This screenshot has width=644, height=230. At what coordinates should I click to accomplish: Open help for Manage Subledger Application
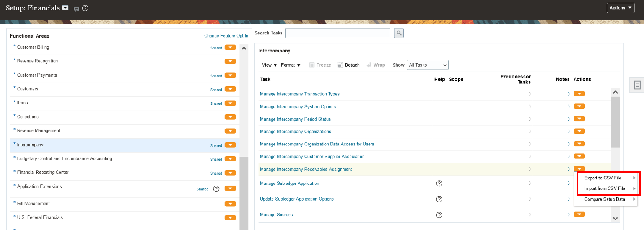(x=439, y=183)
